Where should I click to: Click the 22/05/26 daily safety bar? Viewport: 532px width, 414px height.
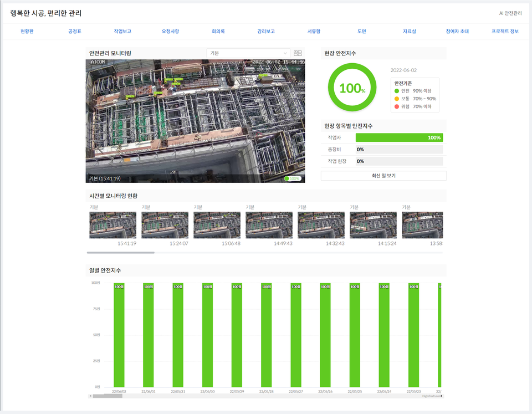pyautogui.click(x=325, y=335)
